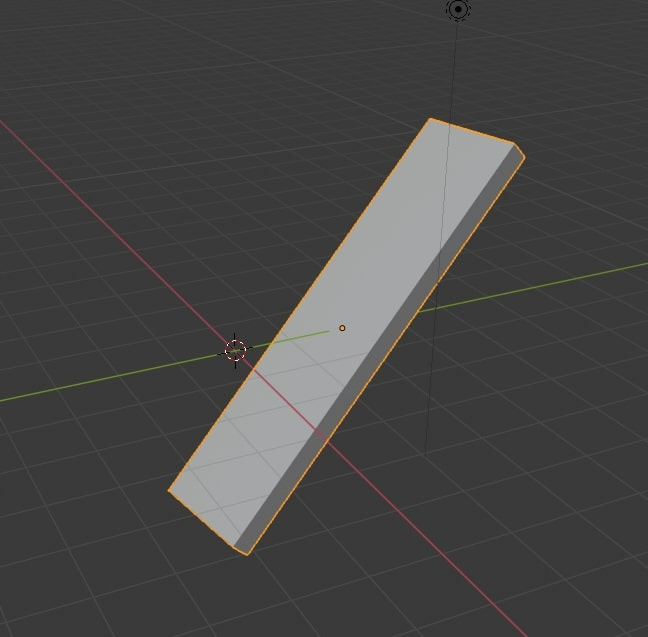
Task: Click the plank's upper short end edge
Action: coord(472,131)
